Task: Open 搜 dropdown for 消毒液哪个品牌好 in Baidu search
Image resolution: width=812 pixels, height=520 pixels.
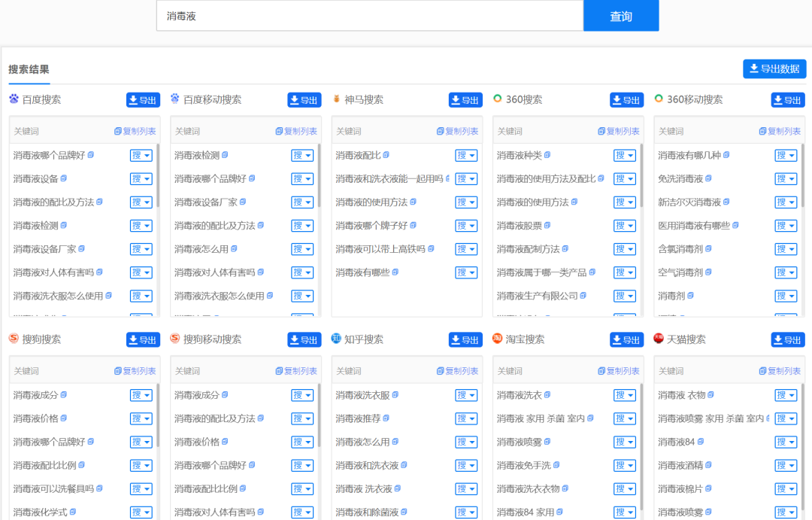Action: [x=141, y=155]
